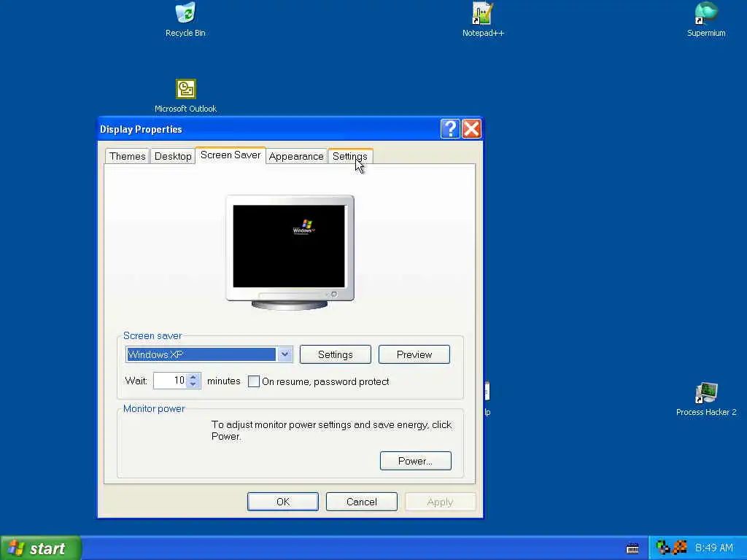Switch to the Themes tab
The image size is (747, 560).
point(127,156)
